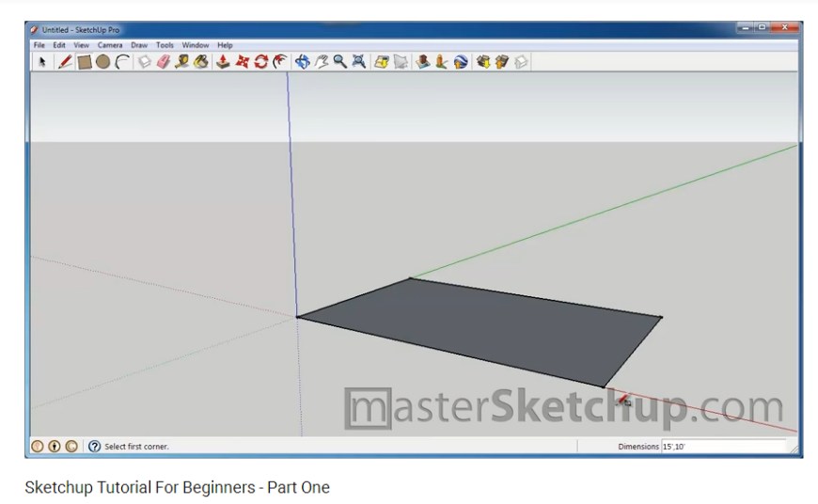Click the 'Select first corner.' status text
This screenshot has height=504, width=818.
click(136, 447)
